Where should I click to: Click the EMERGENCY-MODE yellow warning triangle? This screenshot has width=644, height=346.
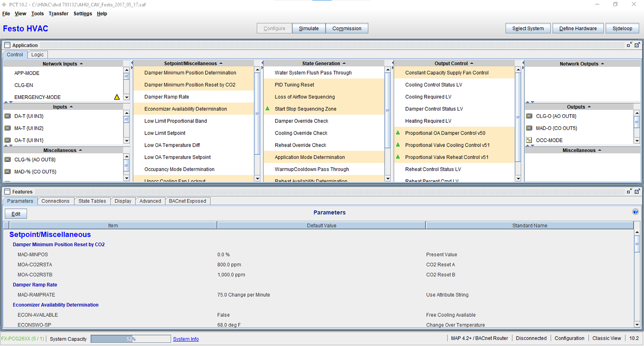point(117,97)
